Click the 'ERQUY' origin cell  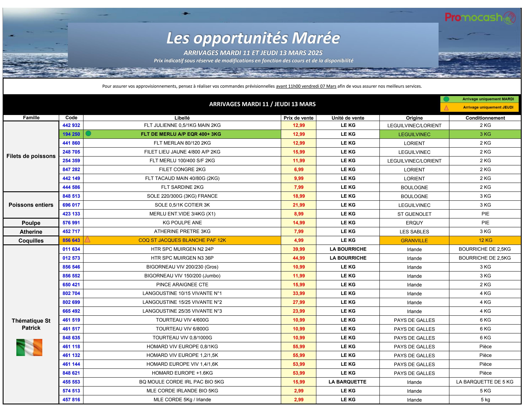tap(414, 223)
